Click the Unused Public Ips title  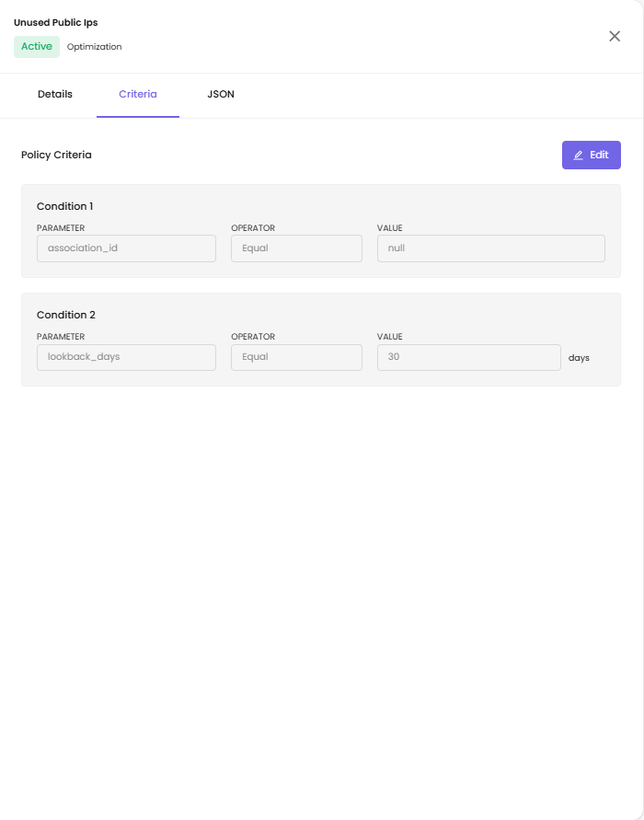55,22
